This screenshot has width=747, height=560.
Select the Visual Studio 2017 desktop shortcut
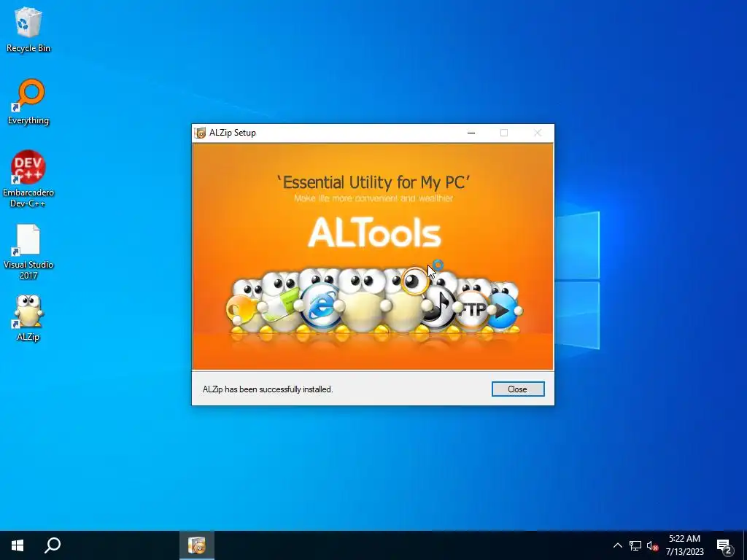[28, 252]
